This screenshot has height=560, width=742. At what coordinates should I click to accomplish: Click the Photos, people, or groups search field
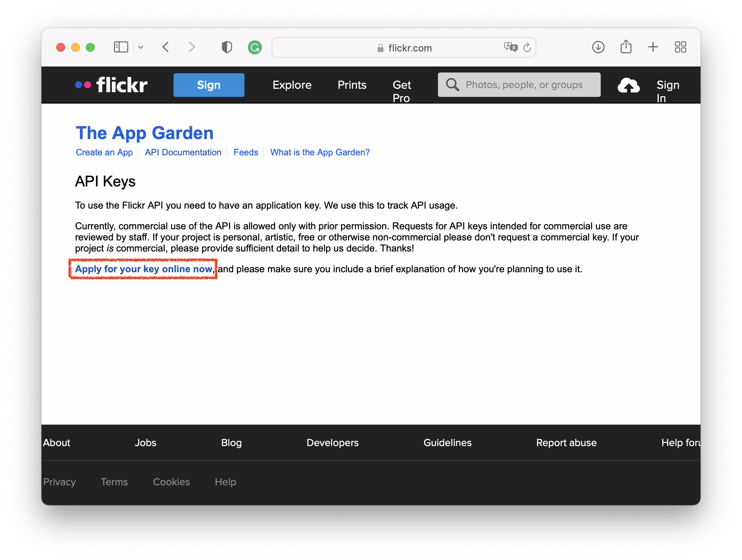pos(519,85)
